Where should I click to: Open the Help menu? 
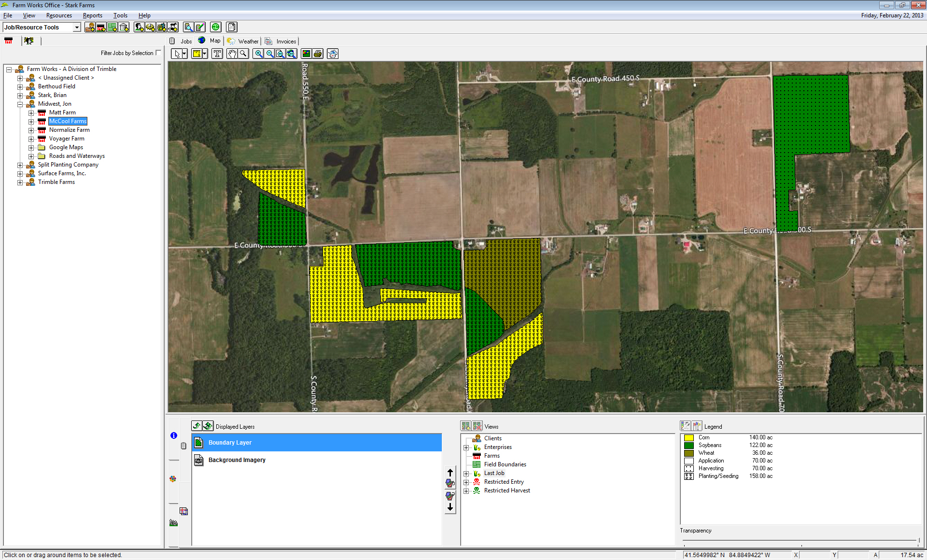144,15
